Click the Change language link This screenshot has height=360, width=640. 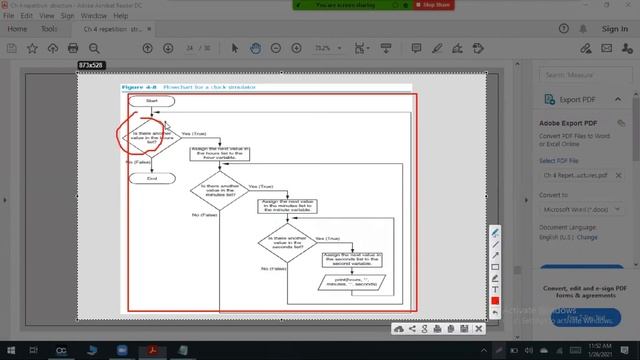(x=587, y=237)
